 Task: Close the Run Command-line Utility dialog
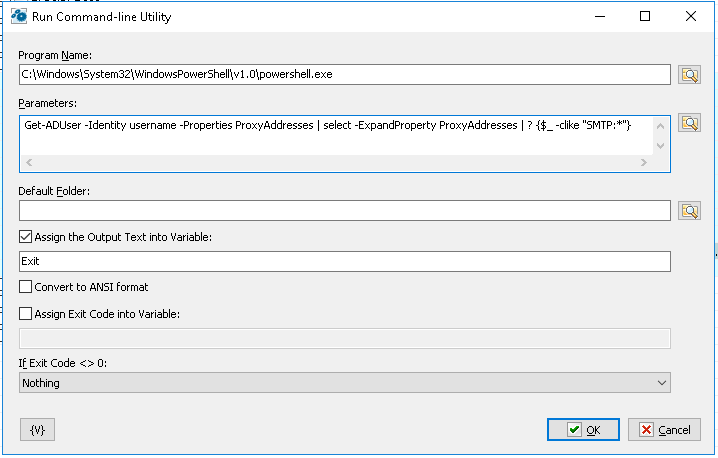pyautogui.click(x=691, y=16)
